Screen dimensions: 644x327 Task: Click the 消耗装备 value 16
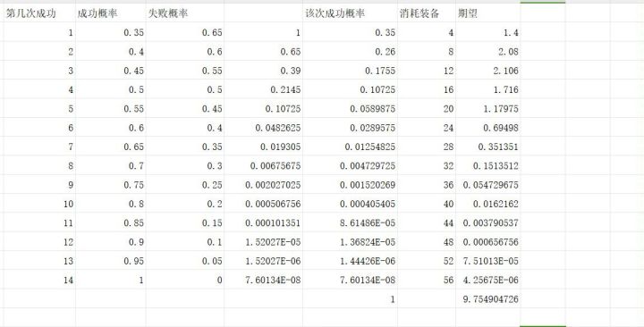pos(427,89)
